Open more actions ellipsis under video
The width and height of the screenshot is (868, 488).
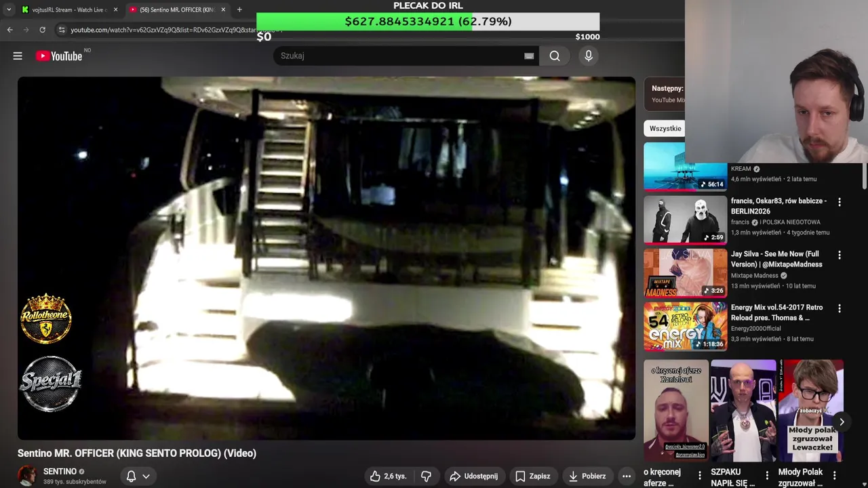coord(627,476)
